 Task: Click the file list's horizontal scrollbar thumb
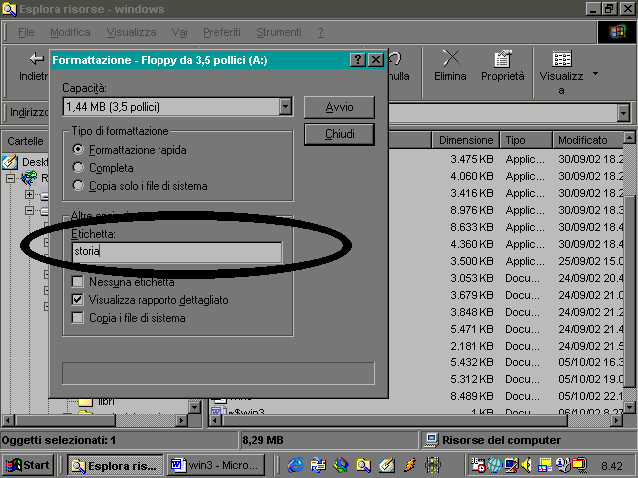tap(394, 420)
